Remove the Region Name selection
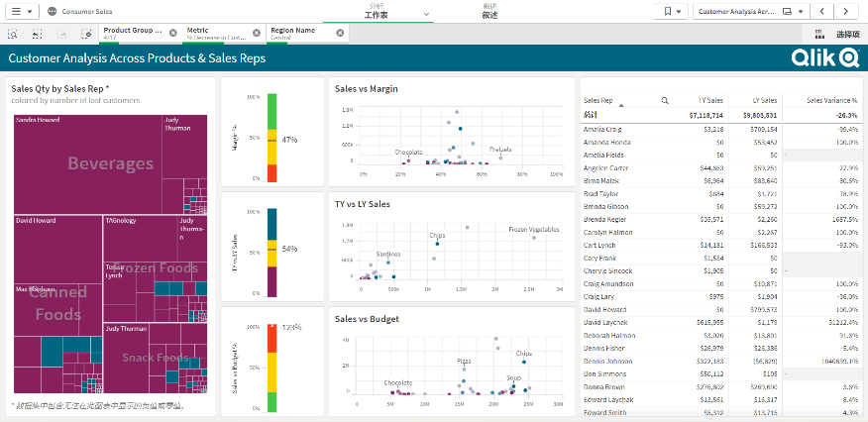 point(340,33)
